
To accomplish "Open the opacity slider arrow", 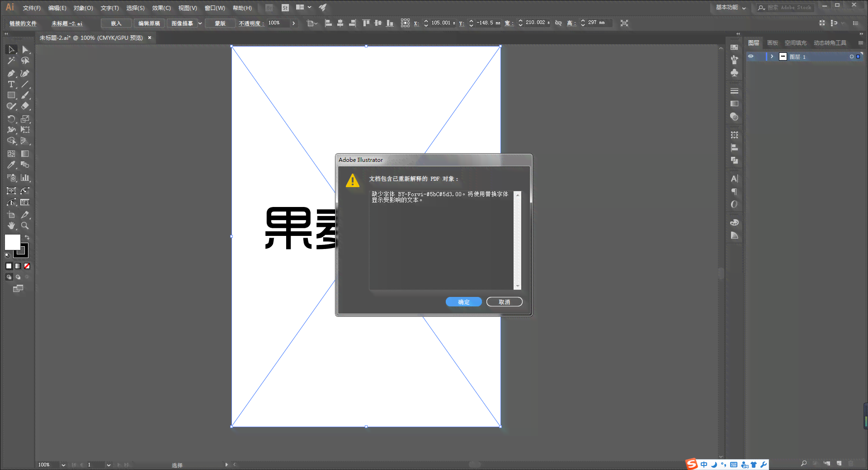I will (x=293, y=23).
